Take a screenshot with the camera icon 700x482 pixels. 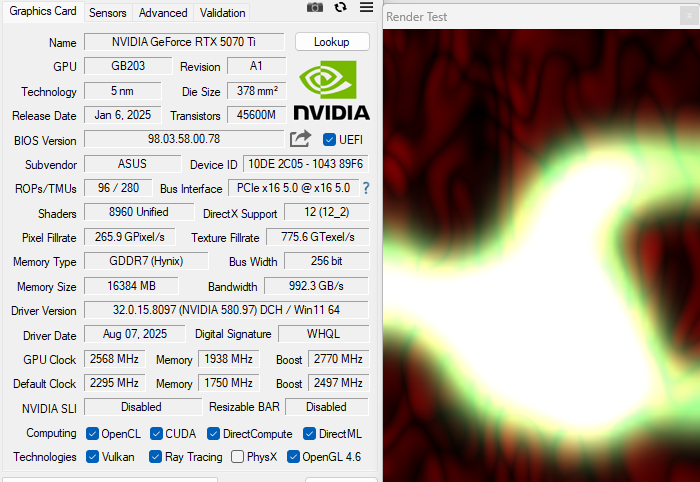[x=315, y=7]
